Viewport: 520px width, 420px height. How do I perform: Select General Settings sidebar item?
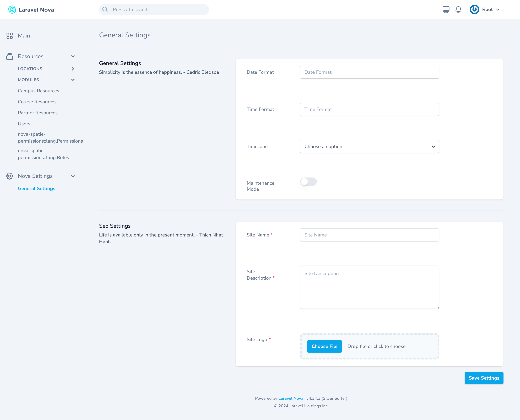click(36, 189)
